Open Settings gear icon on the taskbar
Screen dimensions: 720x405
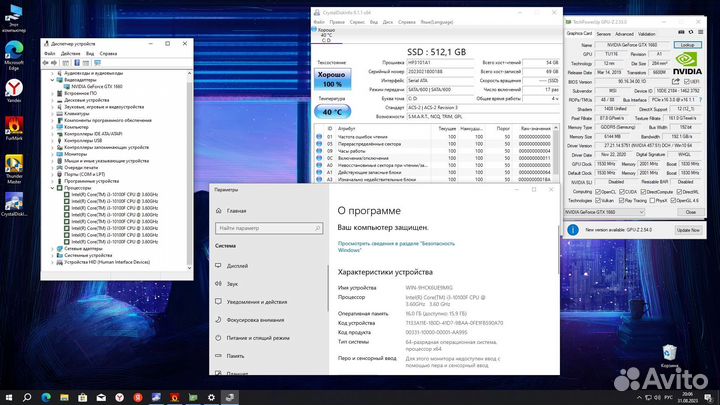click(x=211, y=397)
